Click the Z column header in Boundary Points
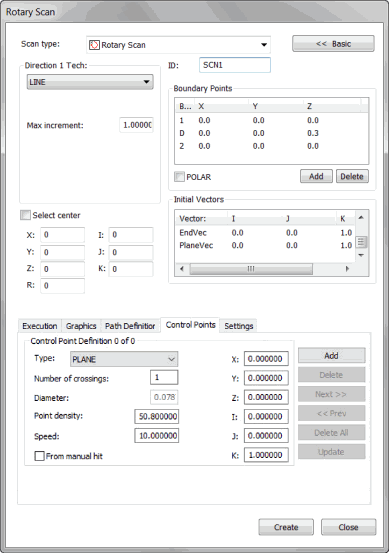Viewport: 389px width, 553px height. tap(333, 106)
